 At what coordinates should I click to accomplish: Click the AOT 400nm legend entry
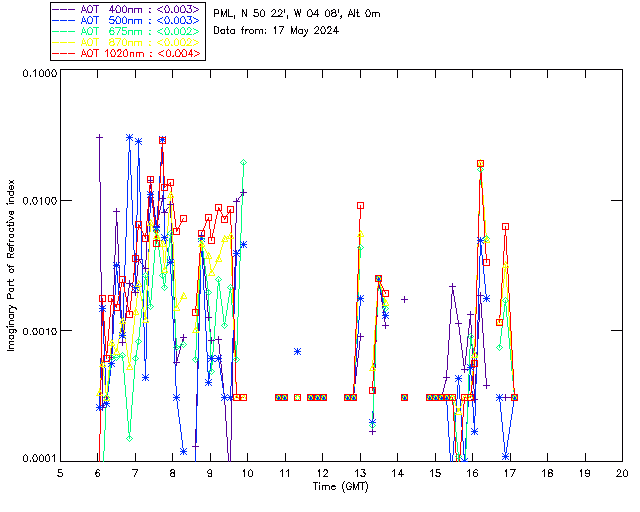tap(126, 9)
